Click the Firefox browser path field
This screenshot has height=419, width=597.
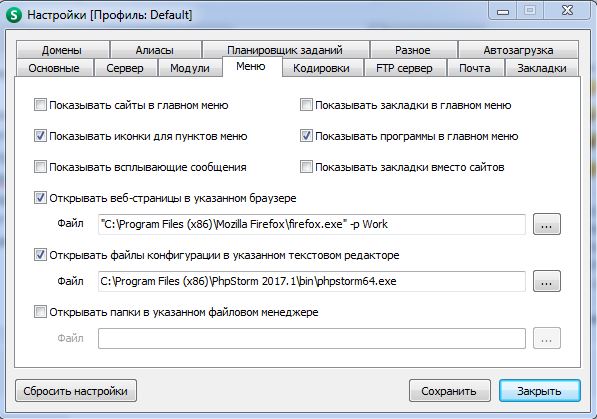(x=311, y=224)
